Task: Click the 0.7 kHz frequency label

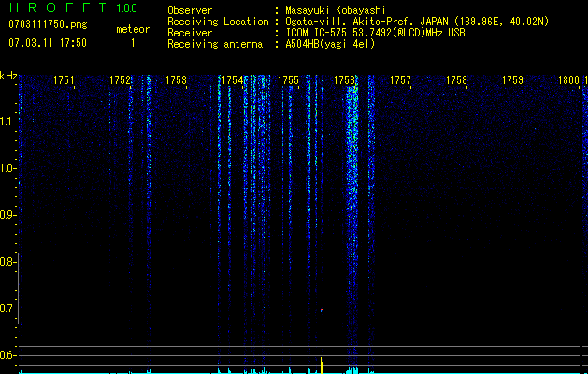Action: coord(7,309)
